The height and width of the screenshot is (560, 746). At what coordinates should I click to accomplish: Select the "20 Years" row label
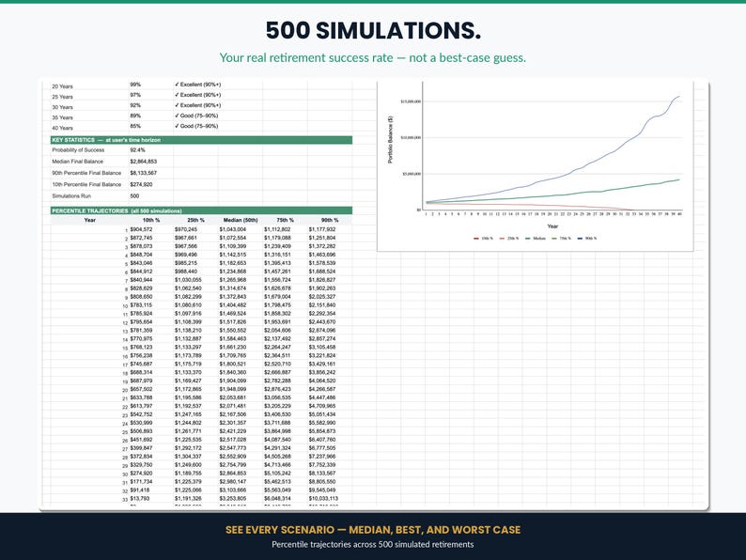pyautogui.click(x=62, y=86)
